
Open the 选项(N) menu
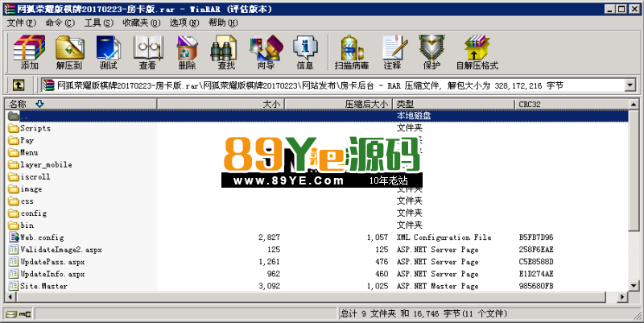tap(184, 23)
